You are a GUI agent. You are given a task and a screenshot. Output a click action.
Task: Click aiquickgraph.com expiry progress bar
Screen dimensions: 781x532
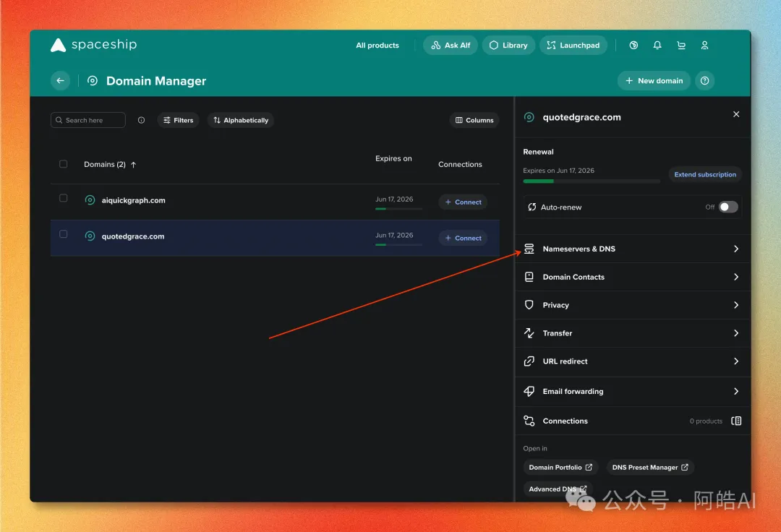pyautogui.click(x=398, y=209)
